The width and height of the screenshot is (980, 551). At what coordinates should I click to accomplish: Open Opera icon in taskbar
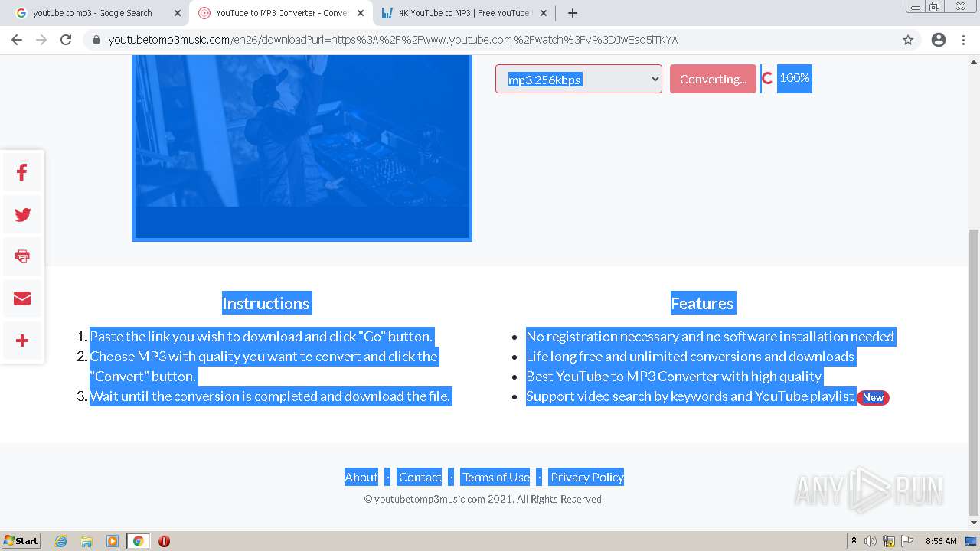[164, 541]
